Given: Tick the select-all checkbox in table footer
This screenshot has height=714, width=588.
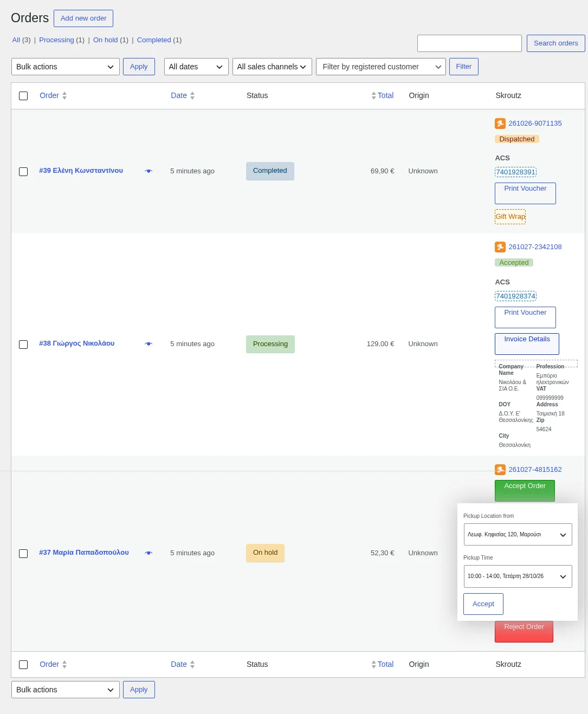Looking at the screenshot, I should [23, 665].
